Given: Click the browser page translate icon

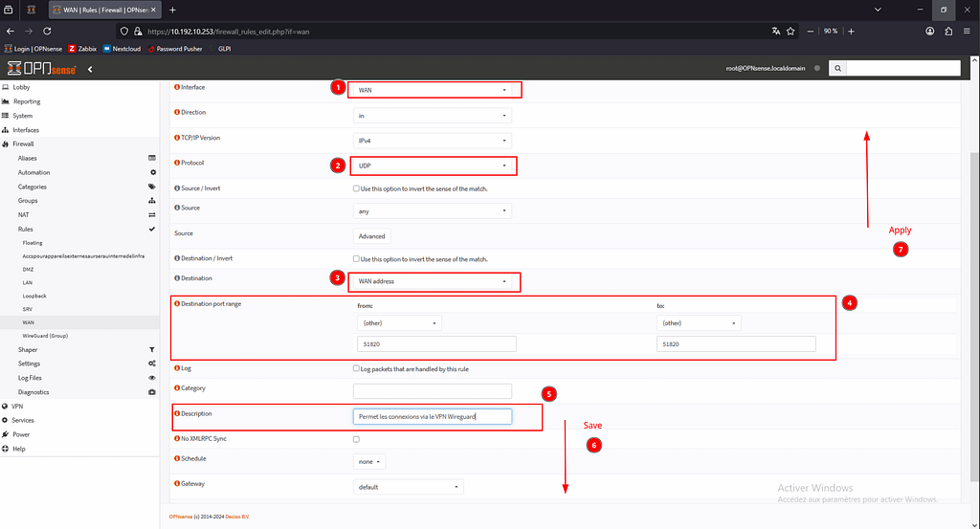Looking at the screenshot, I should (775, 31).
